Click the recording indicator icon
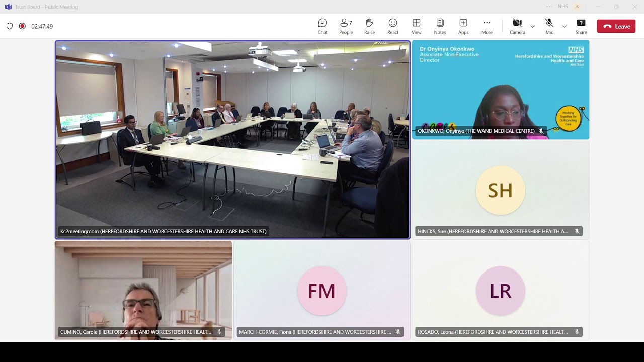This screenshot has height=362, width=644. point(22,26)
